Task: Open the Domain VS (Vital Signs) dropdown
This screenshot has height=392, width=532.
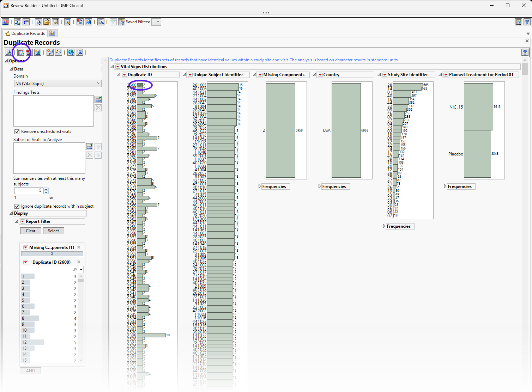Action: pyautogui.click(x=58, y=84)
